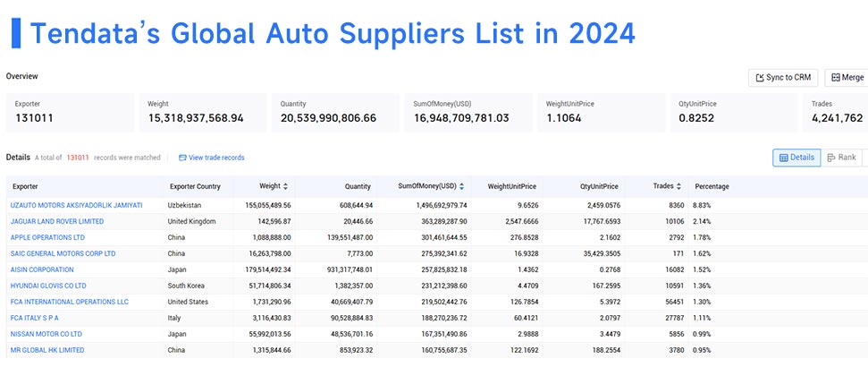Click the Quantity 20,539,990,806.66 overview card
Viewport: 868px width, 367px height.
point(335,113)
